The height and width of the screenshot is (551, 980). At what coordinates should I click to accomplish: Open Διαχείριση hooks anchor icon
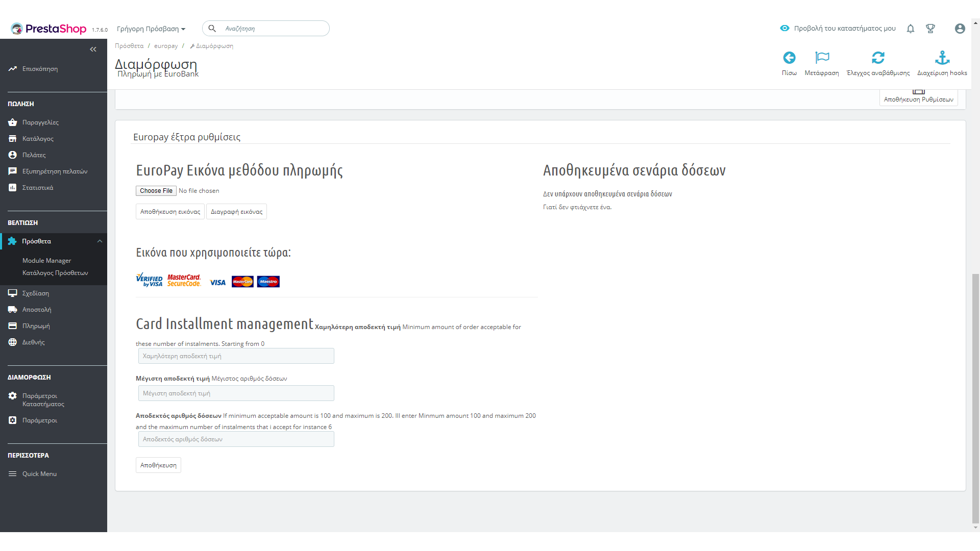point(942,58)
